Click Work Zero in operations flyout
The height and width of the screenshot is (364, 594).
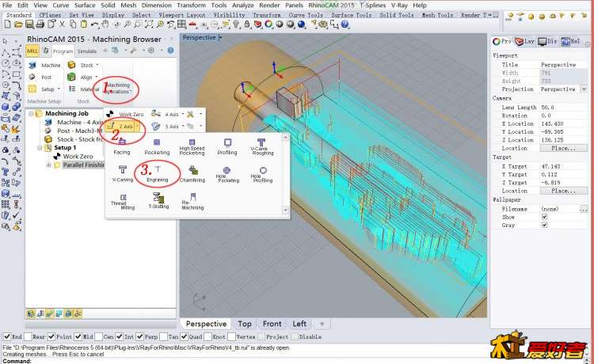tap(125, 114)
